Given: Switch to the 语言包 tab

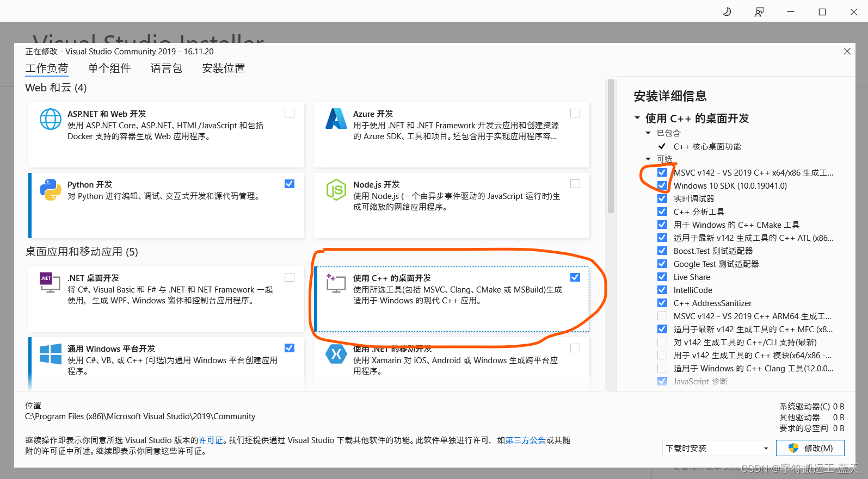Looking at the screenshot, I should 167,68.
